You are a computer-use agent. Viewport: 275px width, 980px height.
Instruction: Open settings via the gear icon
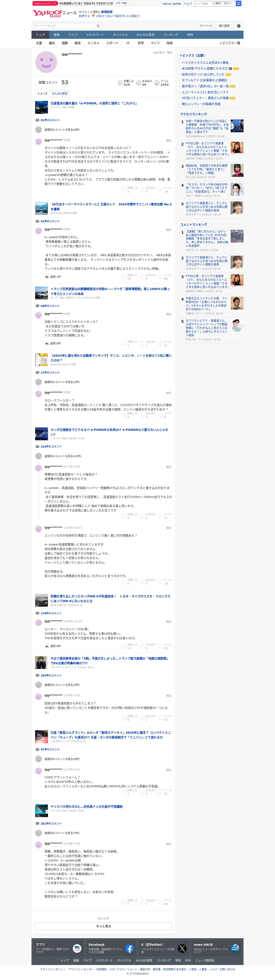coord(239,26)
